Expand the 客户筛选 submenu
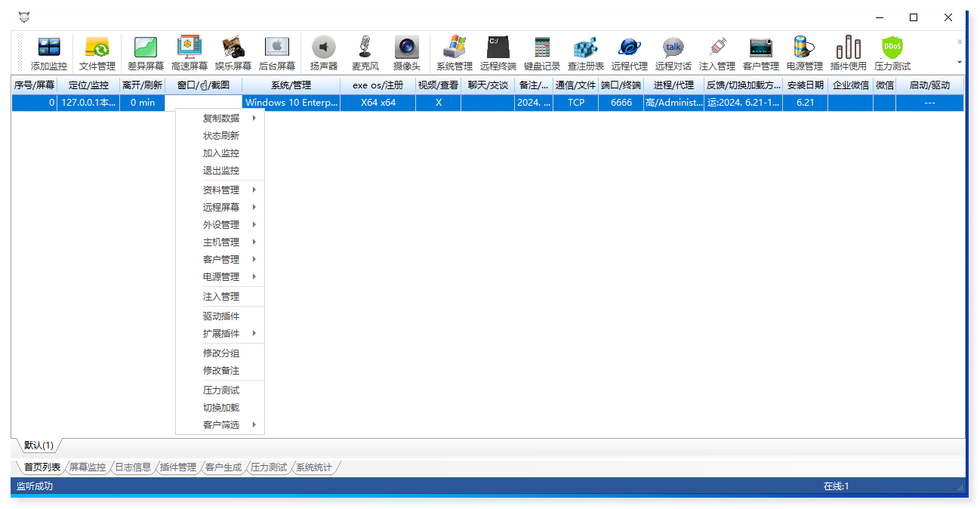 click(220, 425)
